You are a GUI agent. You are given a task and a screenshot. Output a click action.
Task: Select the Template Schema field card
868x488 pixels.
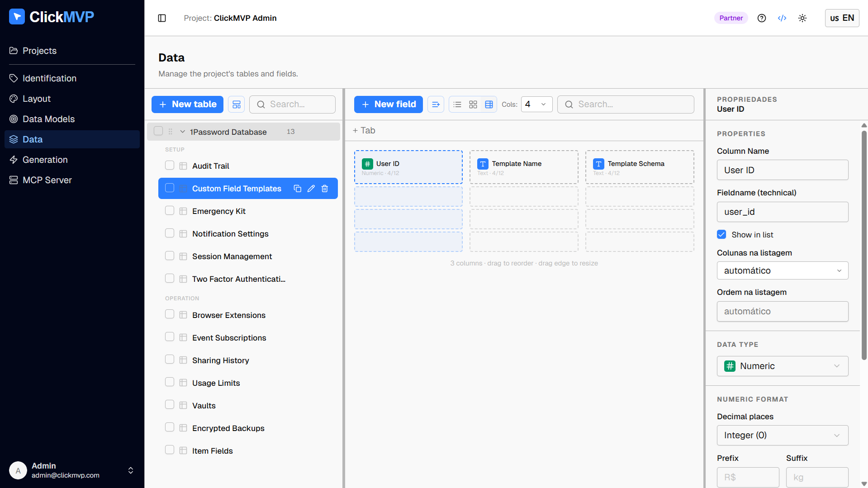(640, 167)
